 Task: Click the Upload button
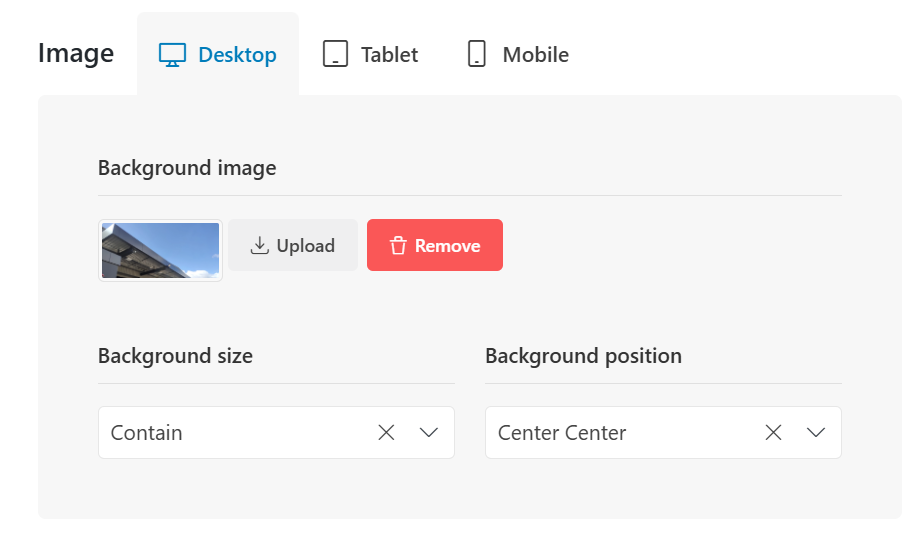[293, 245]
